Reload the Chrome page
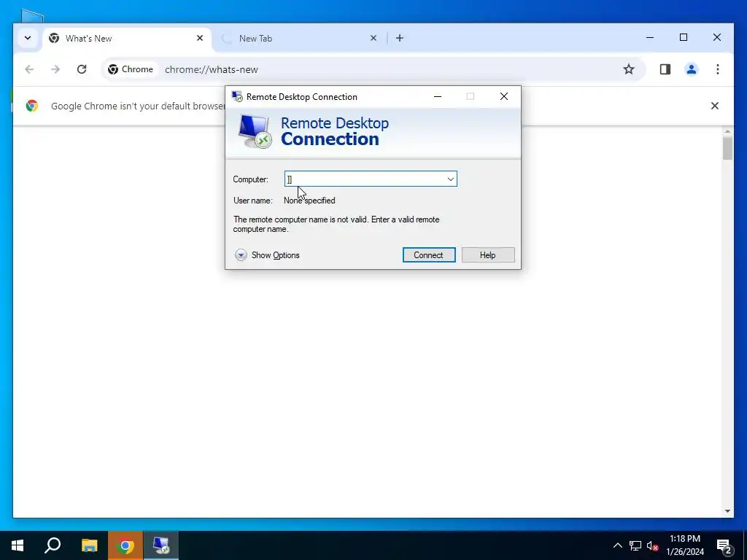The image size is (747, 560). 82,69
